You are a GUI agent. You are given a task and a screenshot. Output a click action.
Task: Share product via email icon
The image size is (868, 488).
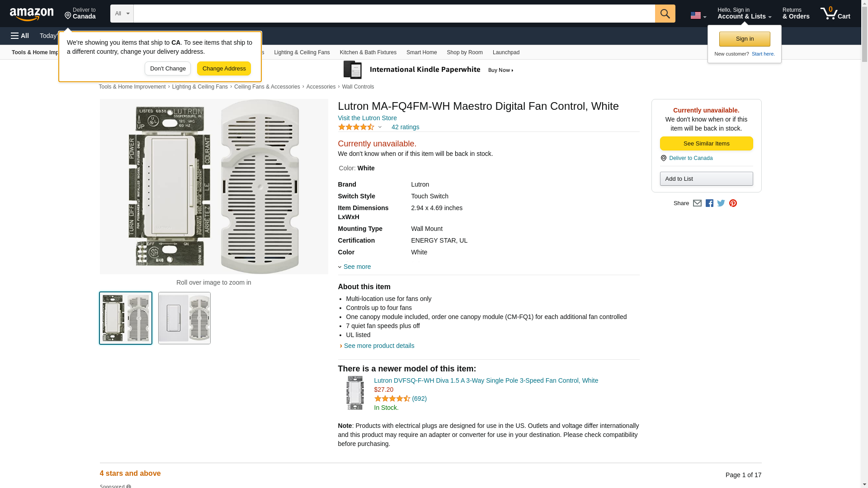pyautogui.click(x=697, y=203)
